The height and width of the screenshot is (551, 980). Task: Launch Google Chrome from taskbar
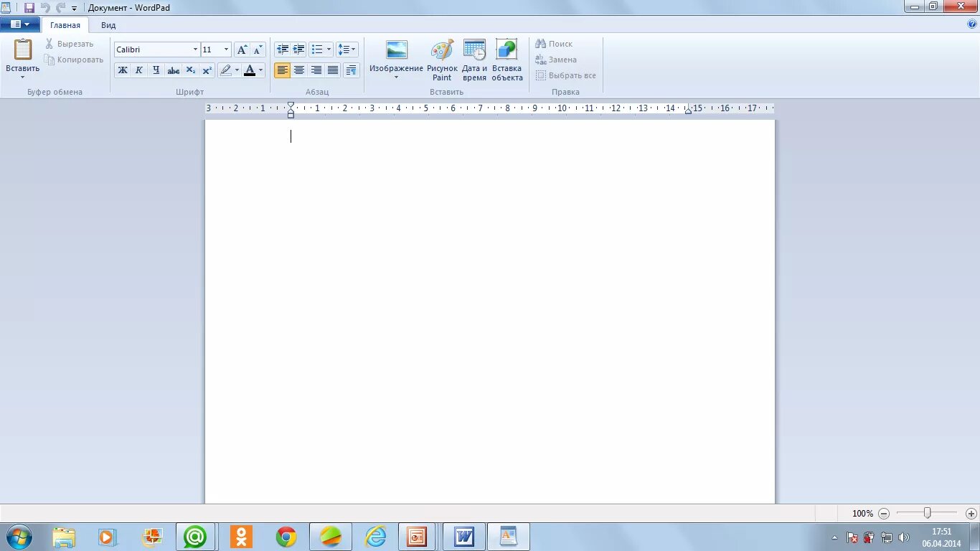[x=286, y=537]
